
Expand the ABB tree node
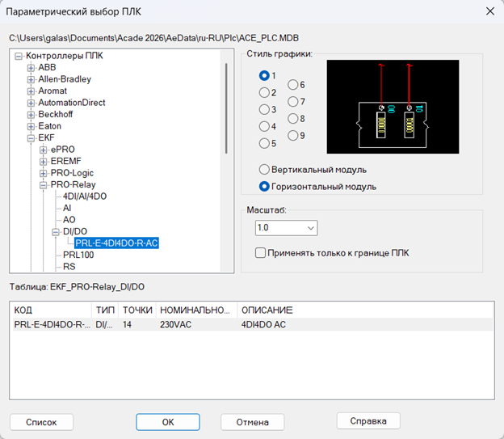31,68
